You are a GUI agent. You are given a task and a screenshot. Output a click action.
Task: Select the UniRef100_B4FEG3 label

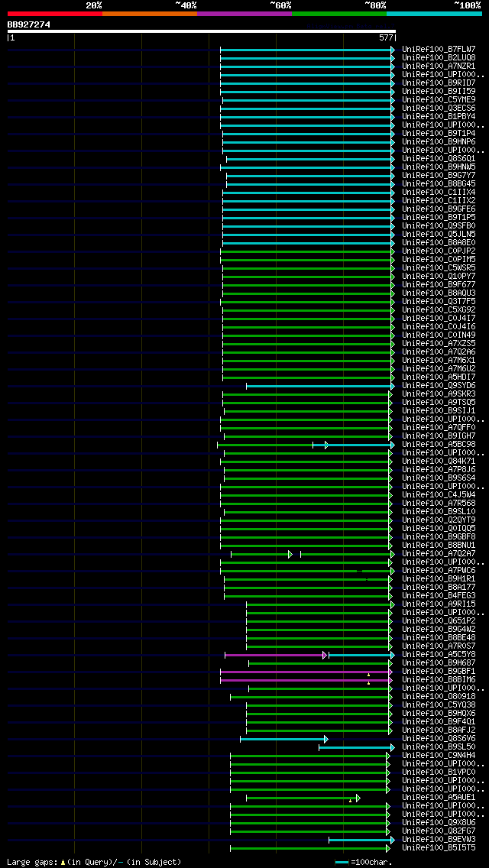(439, 595)
